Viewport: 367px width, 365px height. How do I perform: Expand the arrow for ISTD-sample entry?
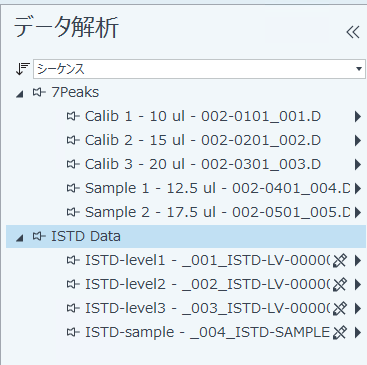pos(358,332)
